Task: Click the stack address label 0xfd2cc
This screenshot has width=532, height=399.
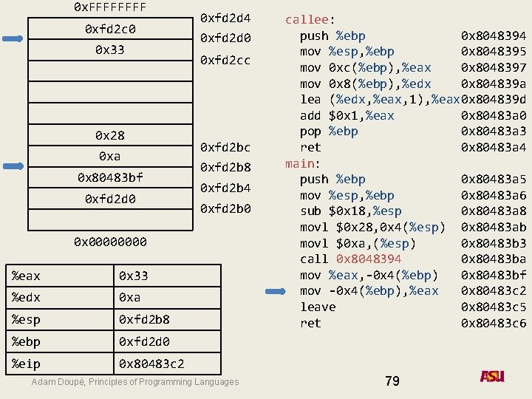Action: (x=225, y=61)
